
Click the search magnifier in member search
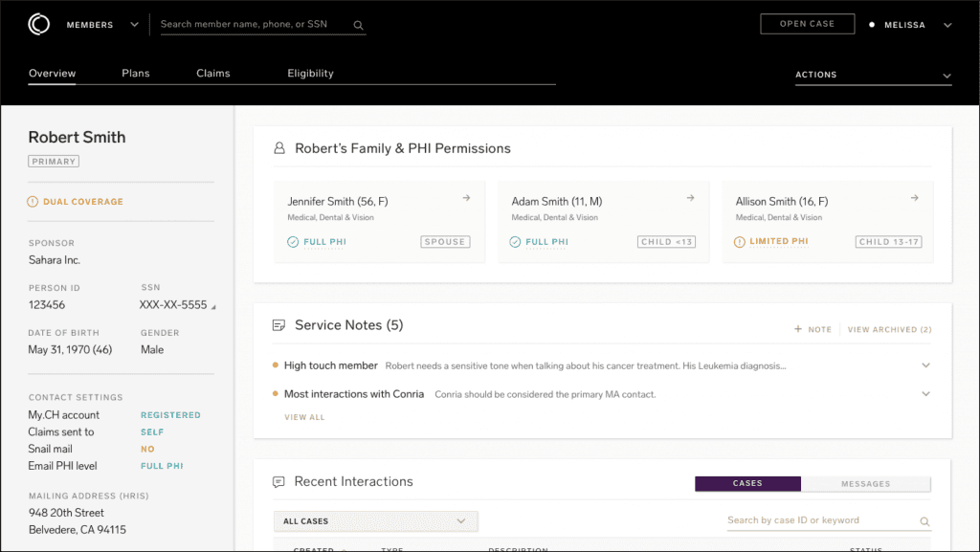358,24
